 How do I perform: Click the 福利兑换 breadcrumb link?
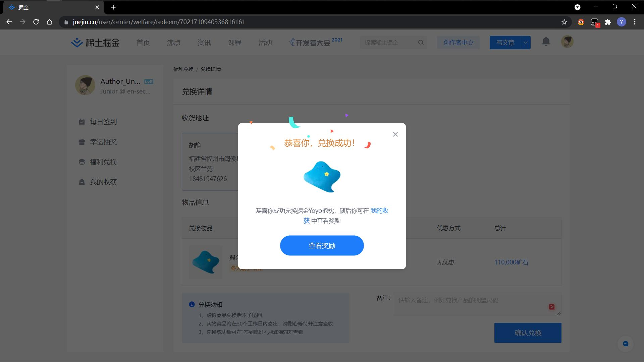183,69
